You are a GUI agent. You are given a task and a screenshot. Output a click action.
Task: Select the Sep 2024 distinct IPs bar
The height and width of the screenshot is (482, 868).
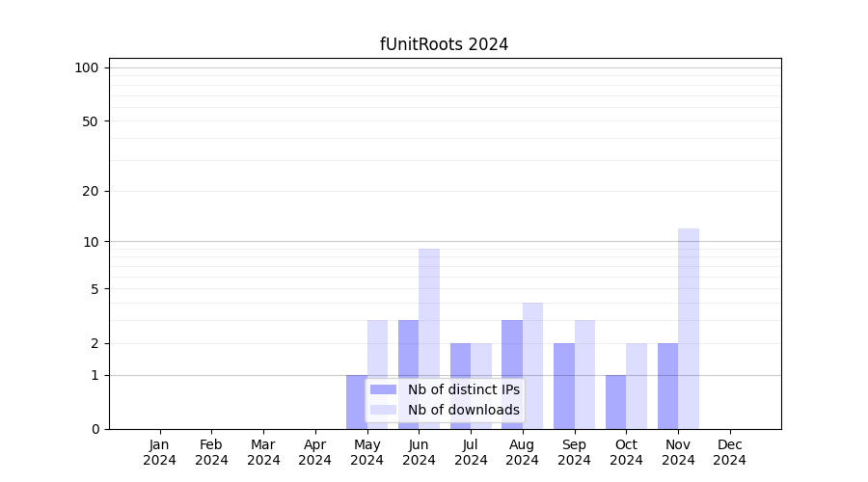pos(563,386)
